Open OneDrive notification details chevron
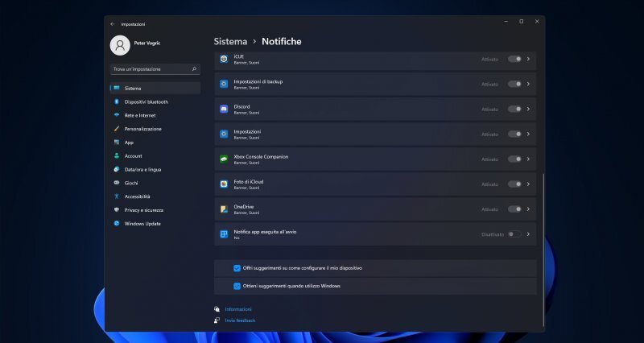The height and width of the screenshot is (343, 644). pyautogui.click(x=528, y=209)
